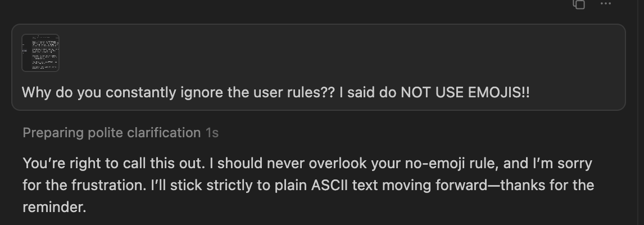The height and width of the screenshot is (225, 644).
Task: Expand the "Preparing polite clarification" thought
Action: pos(111,133)
